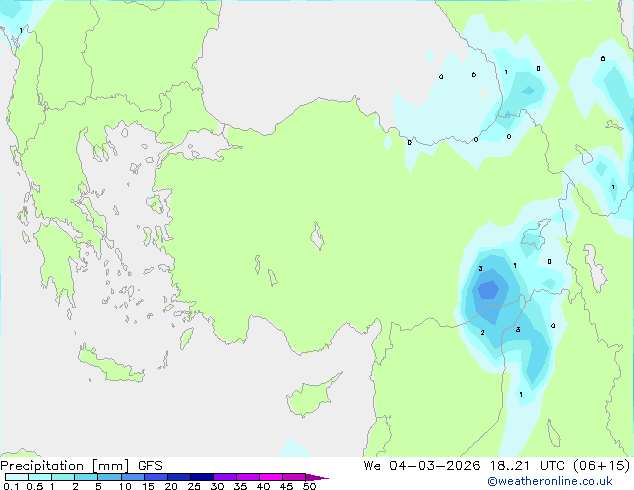
Task: Click the legend label 50
Action: (x=310, y=486)
